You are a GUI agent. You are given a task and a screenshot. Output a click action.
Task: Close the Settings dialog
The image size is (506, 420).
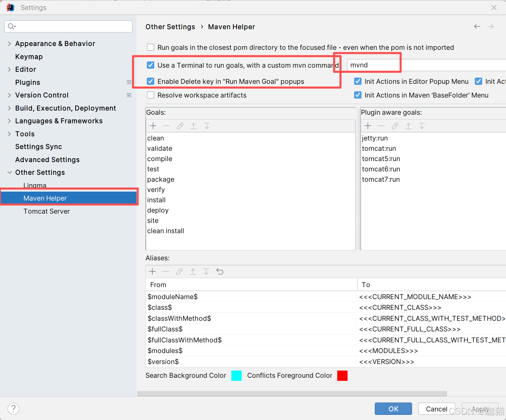[x=494, y=7]
